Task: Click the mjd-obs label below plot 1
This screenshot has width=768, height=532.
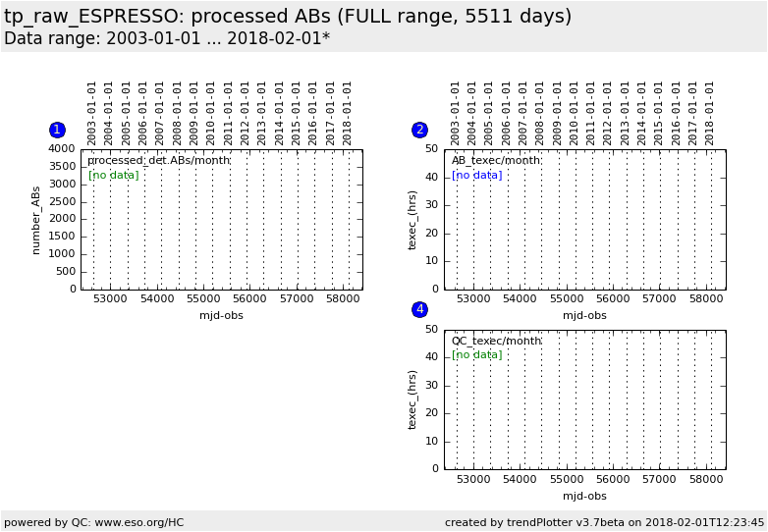Action: [x=221, y=316]
